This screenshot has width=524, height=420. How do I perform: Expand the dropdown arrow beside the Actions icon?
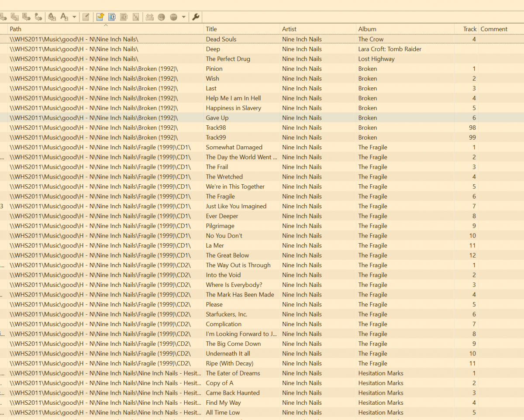tap(74, 17)
